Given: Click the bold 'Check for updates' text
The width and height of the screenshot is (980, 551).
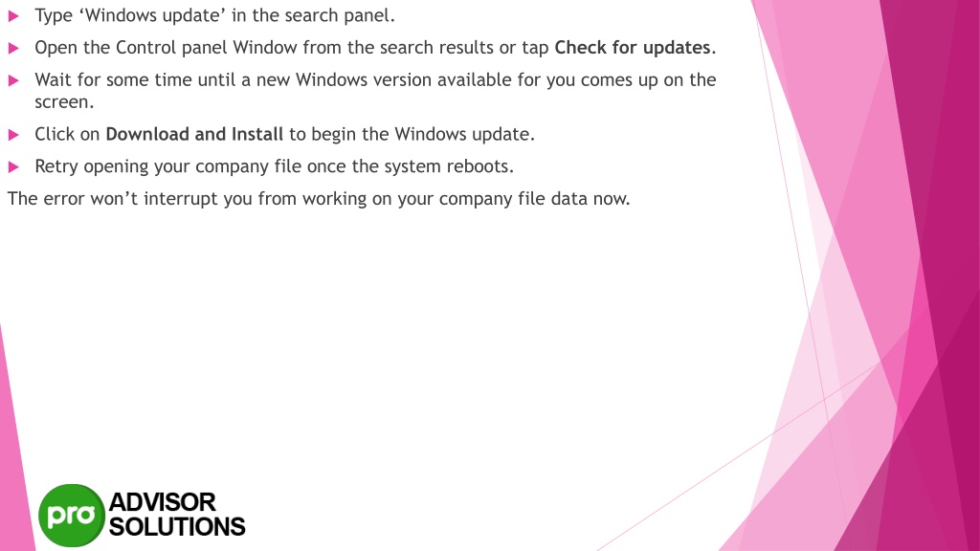Looking at the screenshot, I should [x=632, y=48].
